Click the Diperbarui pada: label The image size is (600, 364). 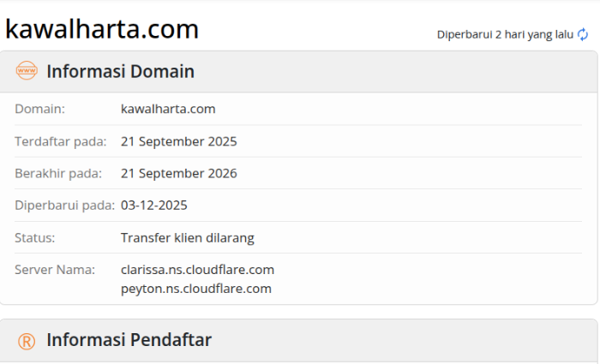64,206
